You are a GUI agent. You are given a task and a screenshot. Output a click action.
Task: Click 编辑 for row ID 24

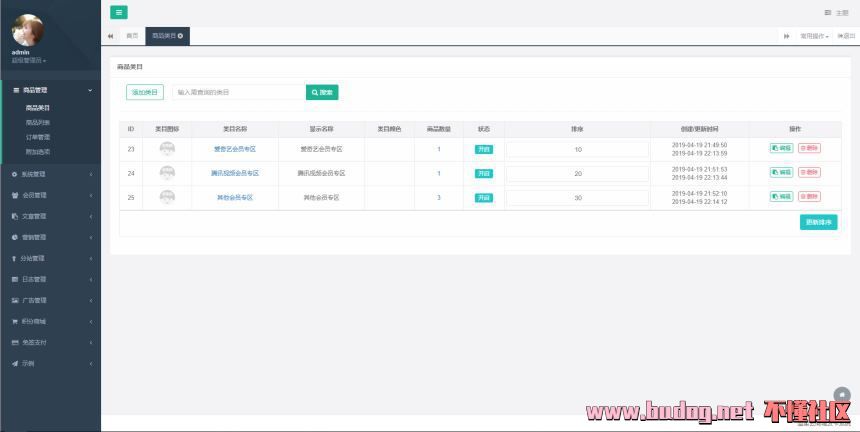coord(782,172)
